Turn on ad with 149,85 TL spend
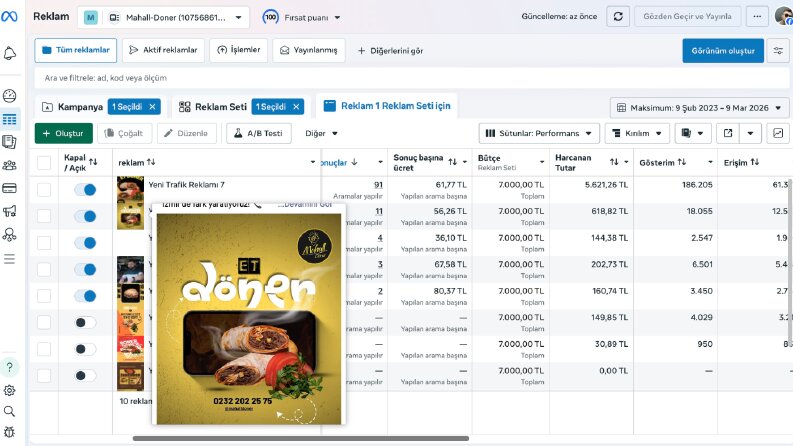793x446 pixels. tap(85, 323)
